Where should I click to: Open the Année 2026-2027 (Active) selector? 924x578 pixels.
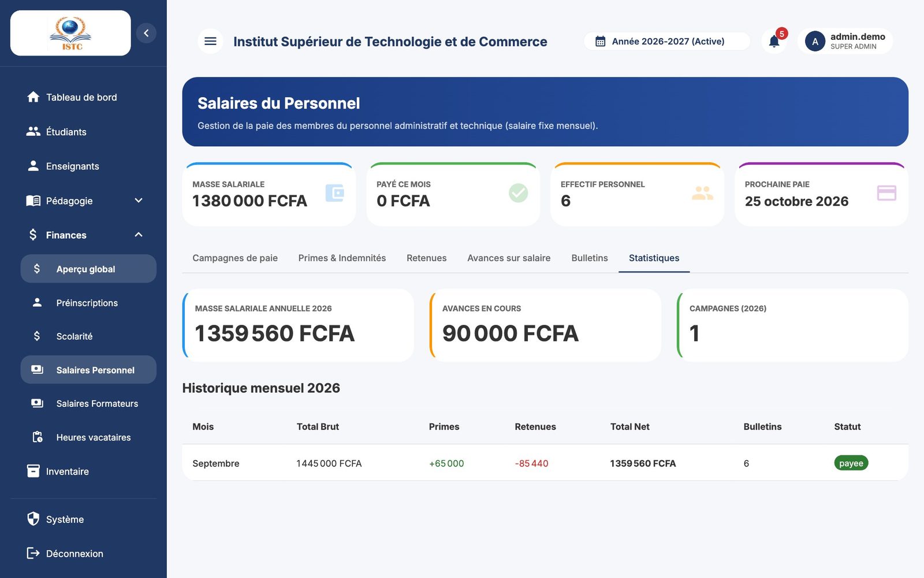667,42
